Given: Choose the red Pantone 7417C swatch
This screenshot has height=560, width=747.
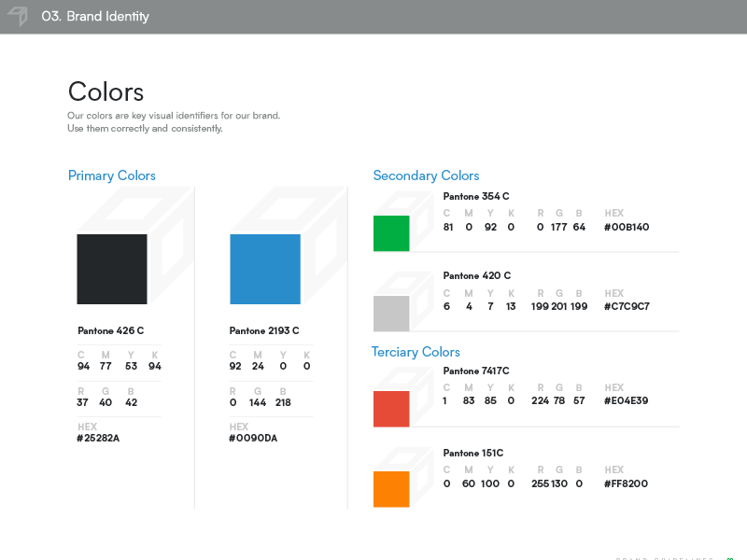Looking at the screenshot, I should (391, 409).
